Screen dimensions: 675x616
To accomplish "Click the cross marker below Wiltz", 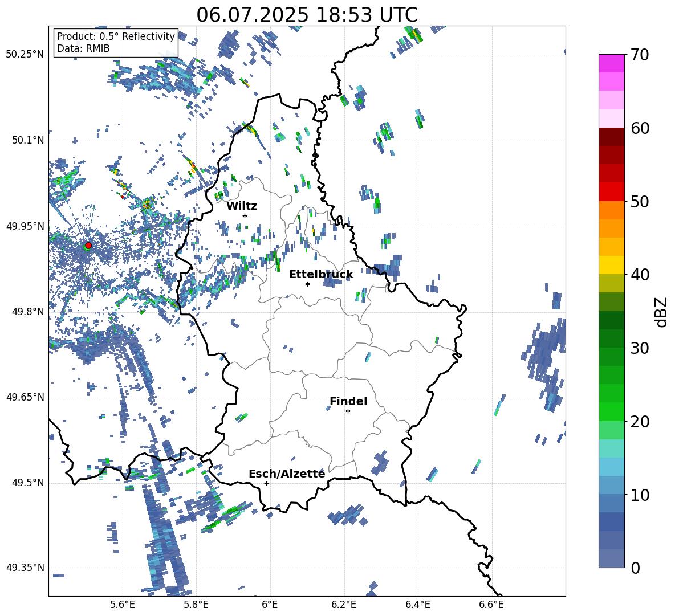I will pos(245,215).
